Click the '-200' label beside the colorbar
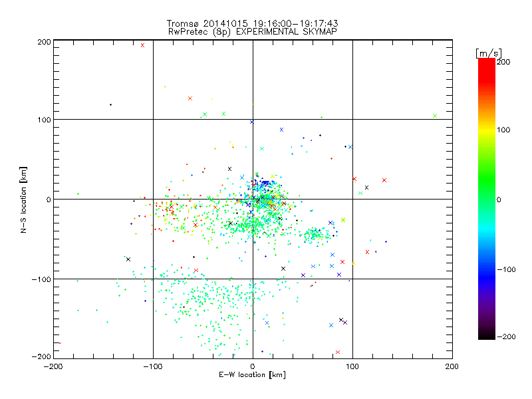The height and width of the screenshot is (399, 532). point(506,336)
